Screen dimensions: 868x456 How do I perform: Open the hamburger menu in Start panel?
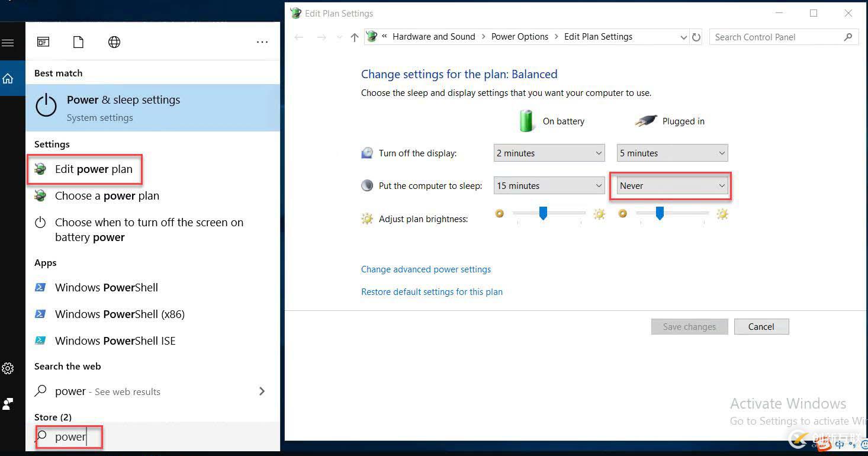click(x=8, y=43)
